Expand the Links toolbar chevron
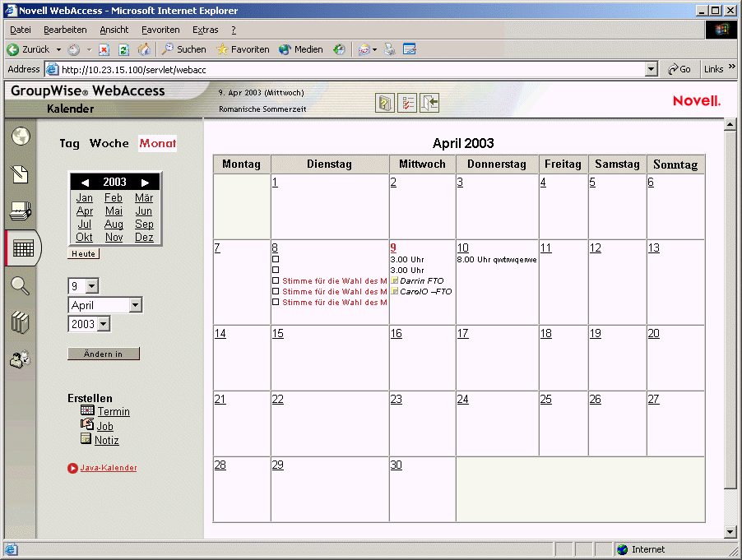 732,67
